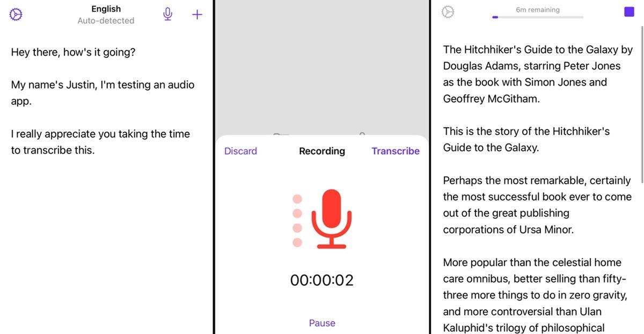Tap the "6m remaining" status label
Image resolution: width=644 pixels, height=334 pixels.
pos(537,10)
